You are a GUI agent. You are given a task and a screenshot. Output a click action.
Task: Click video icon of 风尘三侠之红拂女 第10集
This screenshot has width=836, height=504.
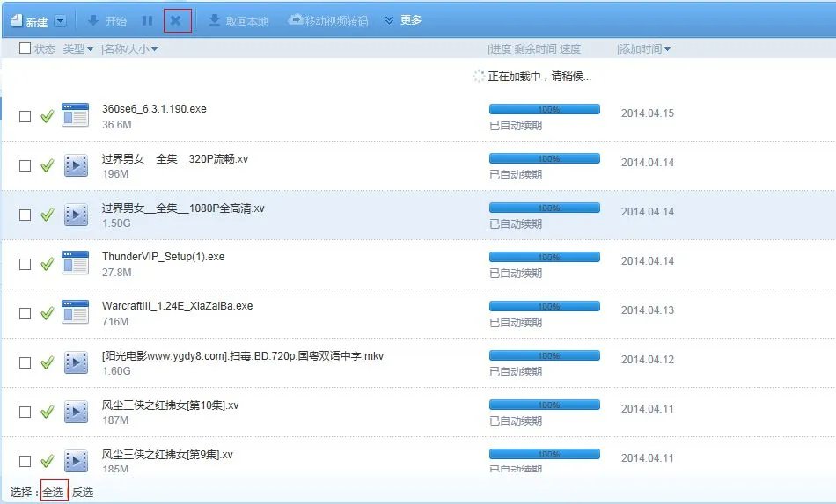pyautogui.click(x=76, y=412)
